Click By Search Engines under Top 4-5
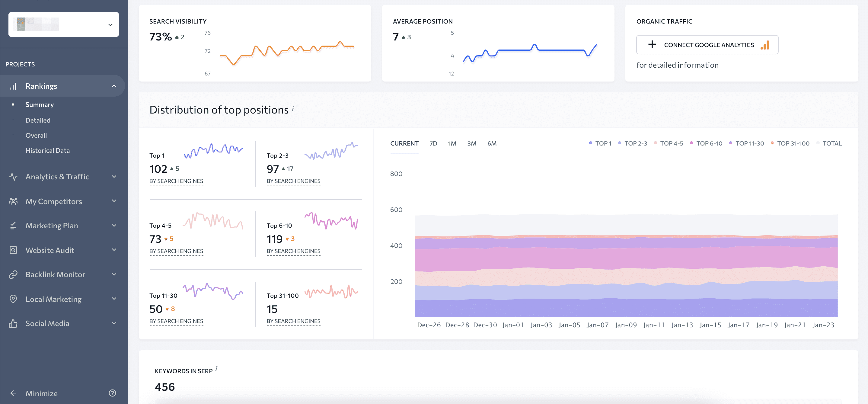The width and height of the screenshot is (868, 404). coord(176,252)
